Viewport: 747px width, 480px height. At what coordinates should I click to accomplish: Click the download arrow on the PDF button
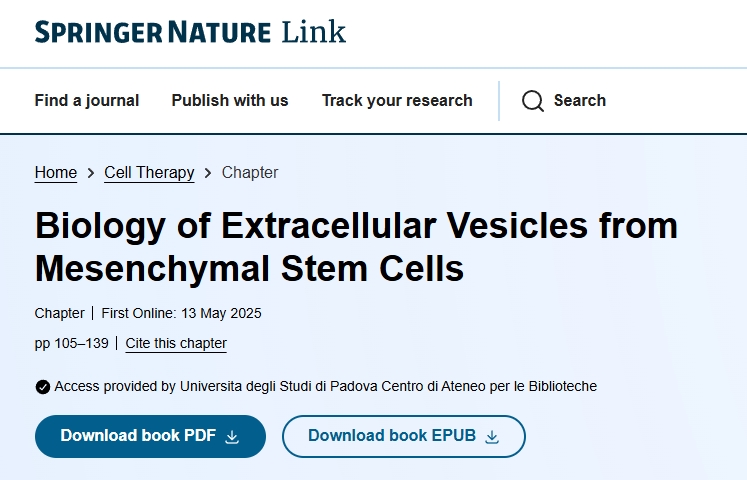pos(232,437)
